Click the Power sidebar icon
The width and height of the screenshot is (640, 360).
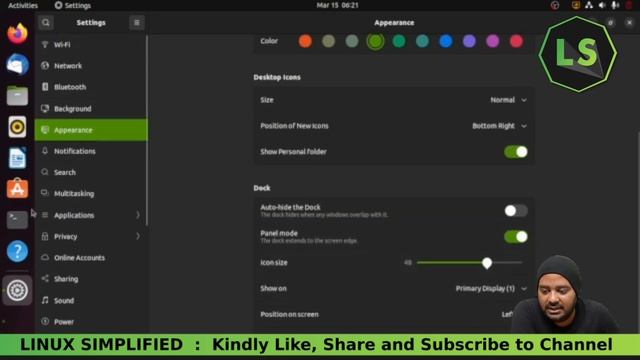pos(45,321)
